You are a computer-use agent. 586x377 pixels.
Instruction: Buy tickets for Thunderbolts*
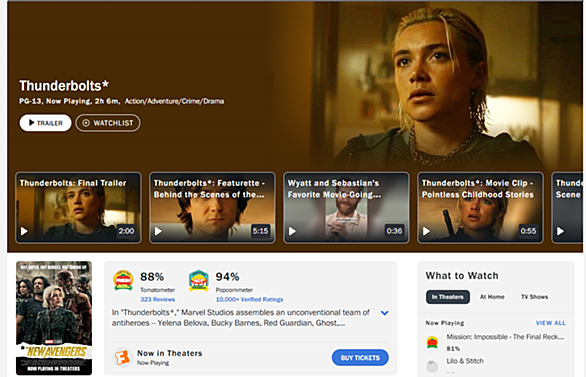tap(360, 358)
